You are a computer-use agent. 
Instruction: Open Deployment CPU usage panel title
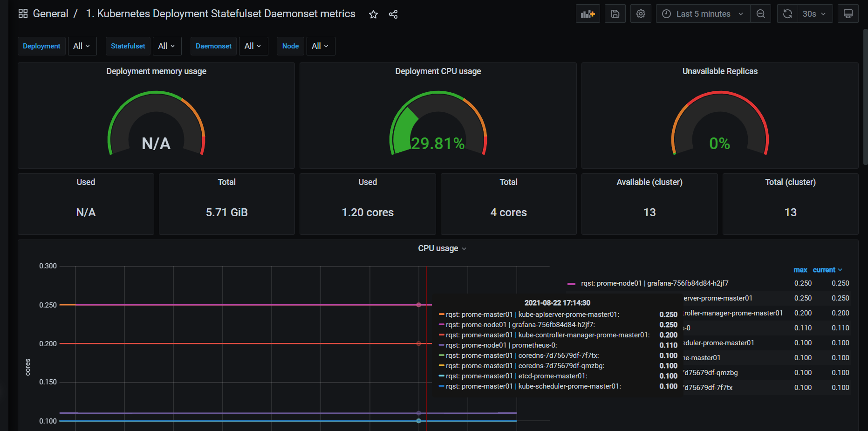(x=438, y=71)
